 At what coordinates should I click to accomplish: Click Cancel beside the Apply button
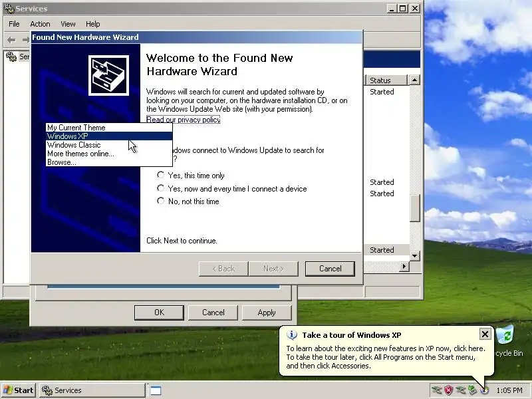[x=213, y=313]
